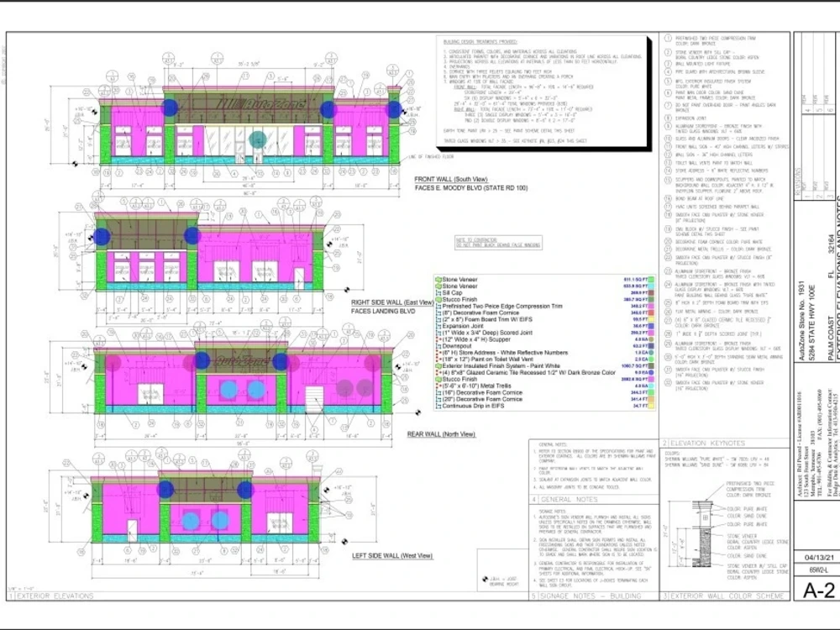Select the blue circle swatch on Glazed Ceramic Tile row

(x=652, y=372)
